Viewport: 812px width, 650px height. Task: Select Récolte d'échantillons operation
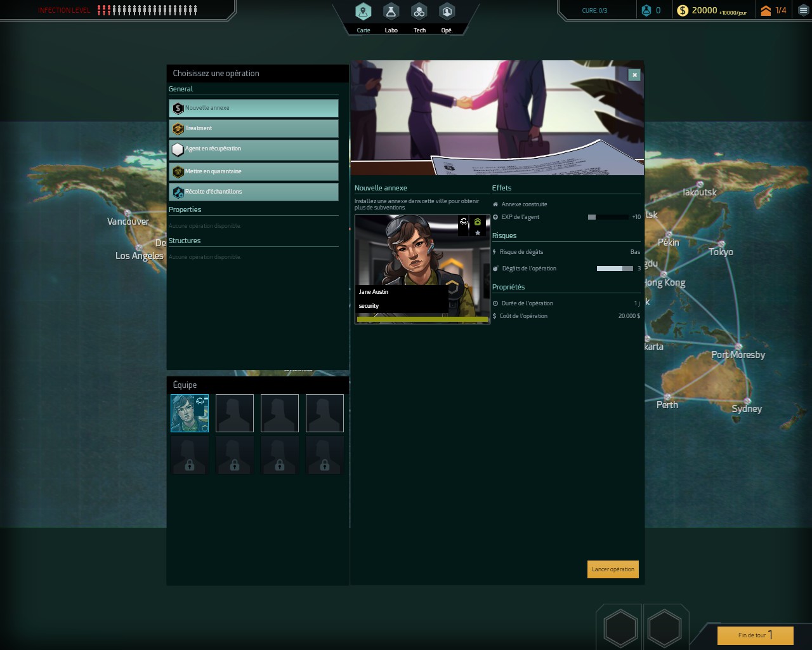[x=254, y=192]
